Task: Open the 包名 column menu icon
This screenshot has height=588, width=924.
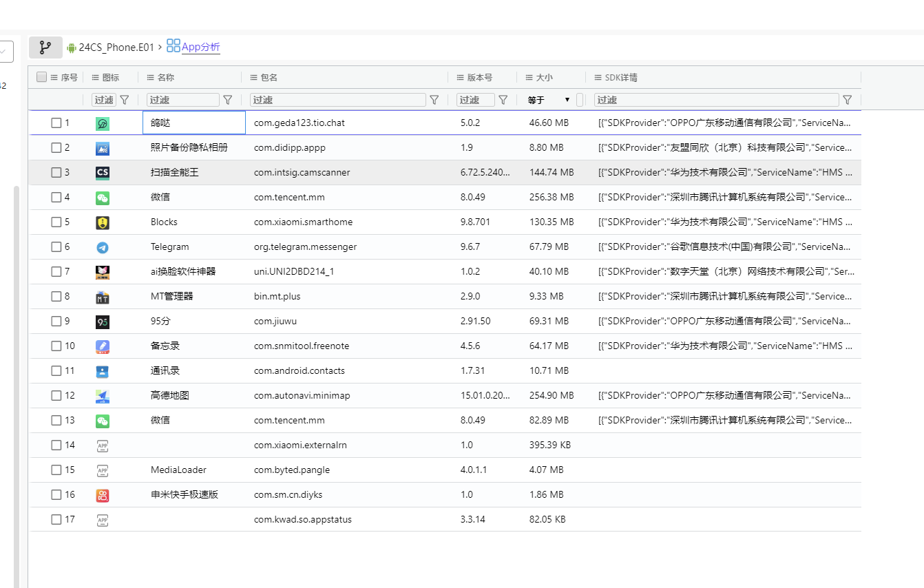Action: tap(254, 78)
